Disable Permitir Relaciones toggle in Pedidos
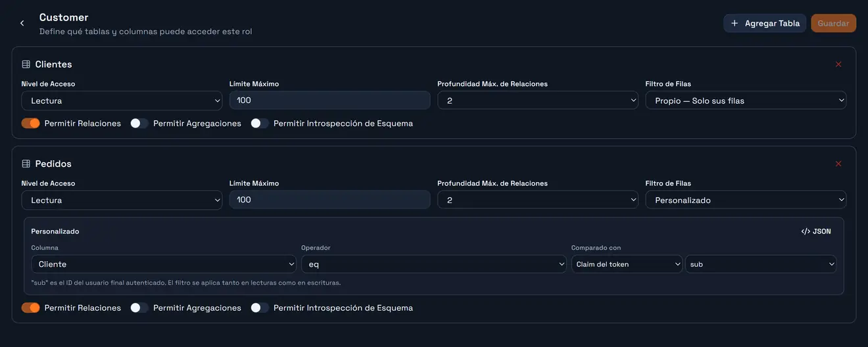Image resolution: width=868 pixels, height=347 pixels. pos(31,308)
